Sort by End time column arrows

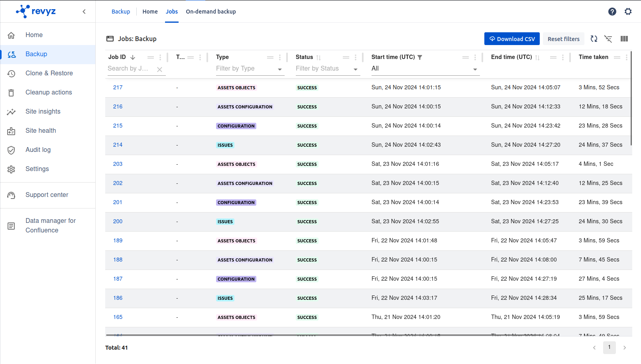coord(537,57)
